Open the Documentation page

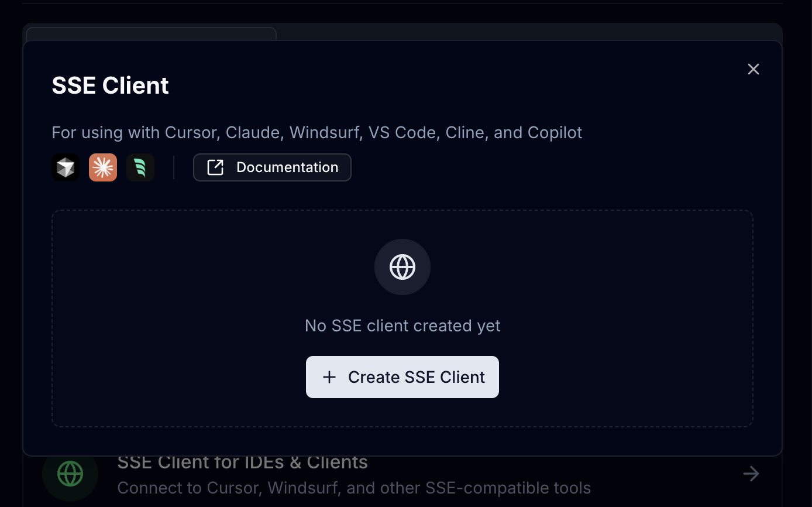point(272,167)
